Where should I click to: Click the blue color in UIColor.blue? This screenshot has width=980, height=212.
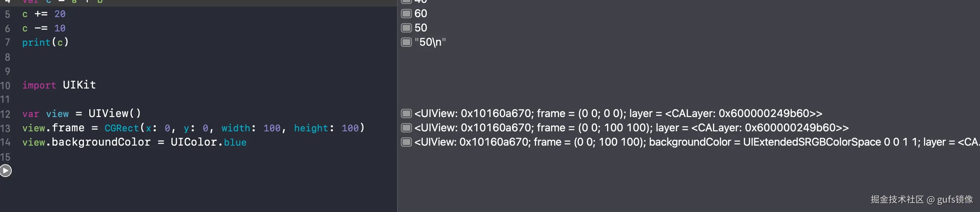235,142
